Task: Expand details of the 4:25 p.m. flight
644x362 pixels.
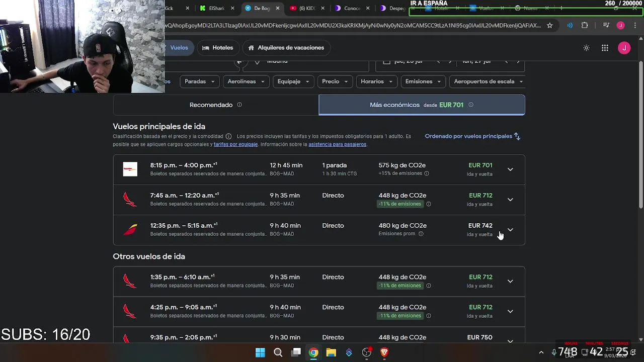Action: pyautogui.click(x=510, y=311)
